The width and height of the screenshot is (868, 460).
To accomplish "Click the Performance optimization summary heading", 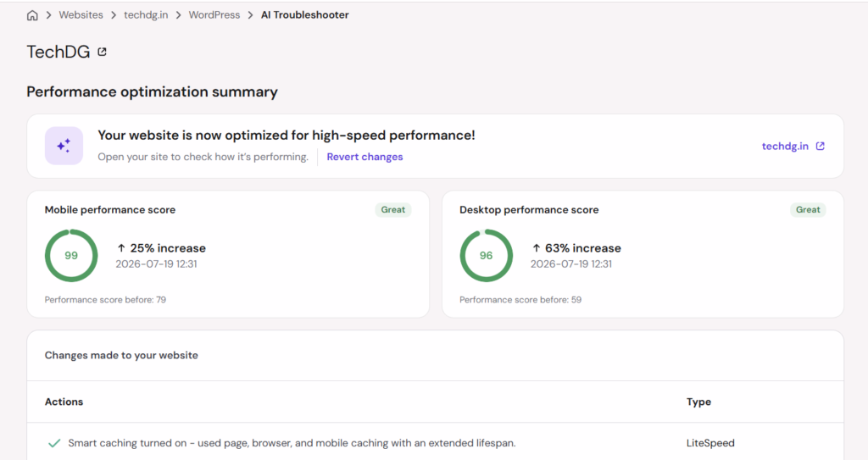I will pos(153,91).
